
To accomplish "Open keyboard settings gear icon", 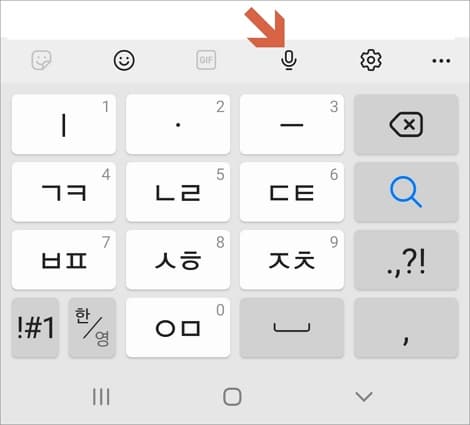I will pyautogui.click(x=371, y=60).
